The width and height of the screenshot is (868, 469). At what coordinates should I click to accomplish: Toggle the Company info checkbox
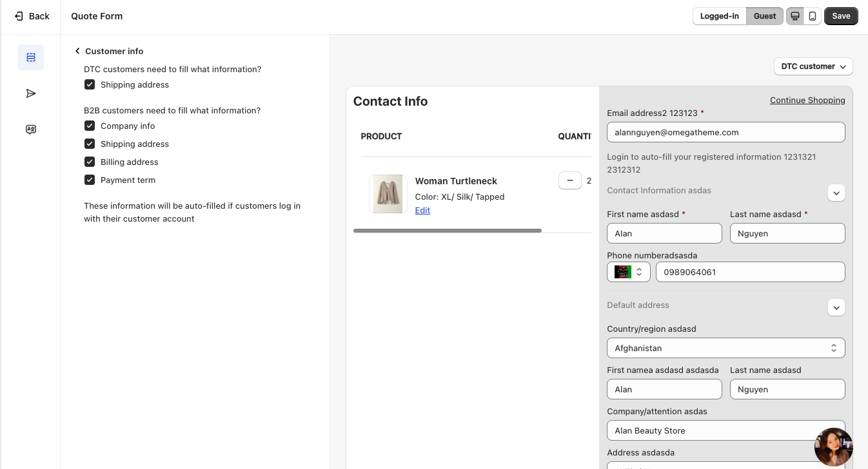(x=90, y=126)
